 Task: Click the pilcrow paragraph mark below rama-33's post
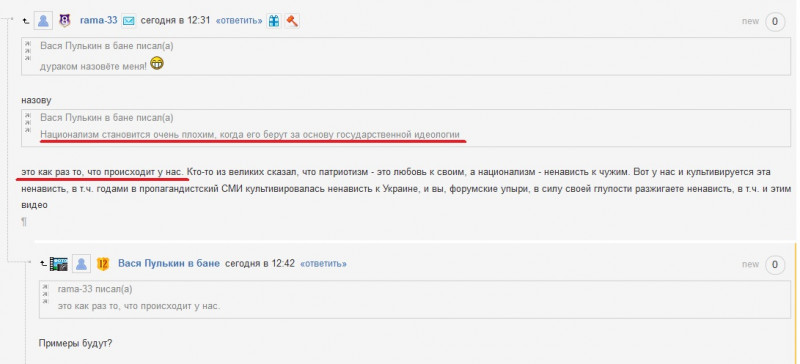coord(24,222)
